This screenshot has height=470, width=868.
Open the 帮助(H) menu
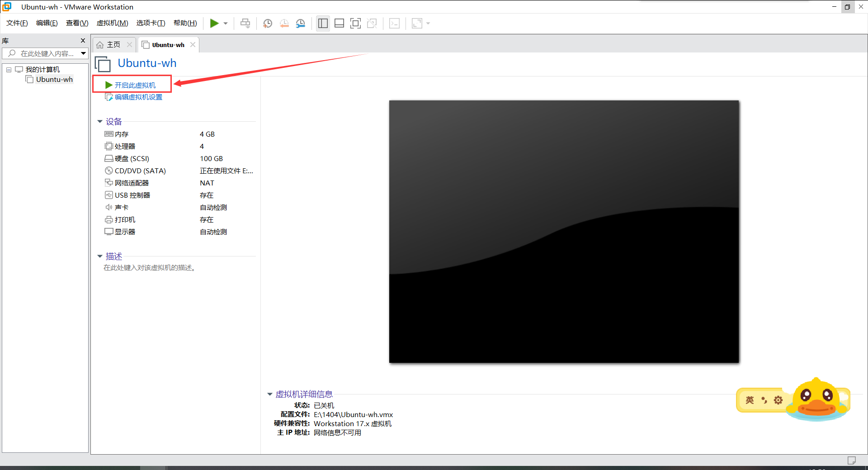click(x=185, y=23)
